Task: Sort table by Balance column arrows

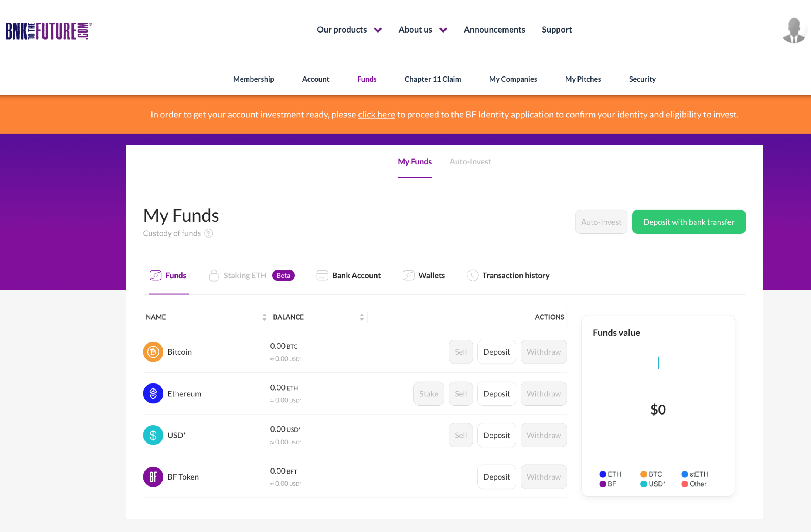Action: point(362,317)
